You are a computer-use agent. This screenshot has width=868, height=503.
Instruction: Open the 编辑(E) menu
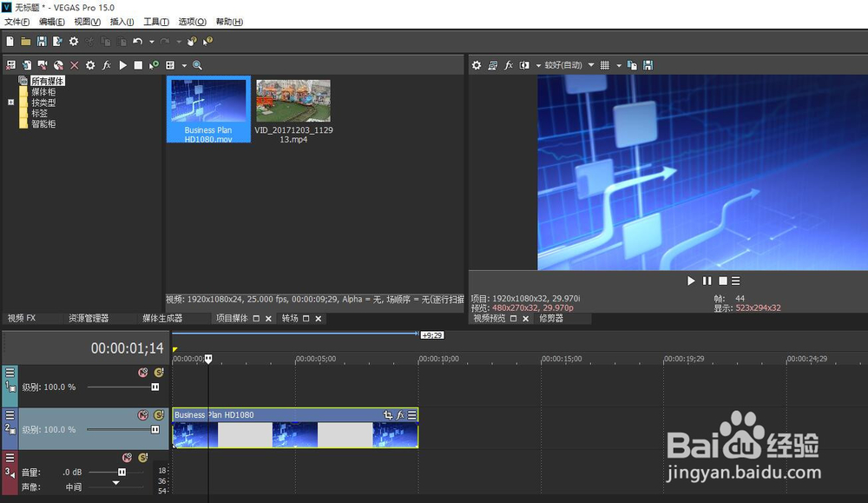[52, 22]
